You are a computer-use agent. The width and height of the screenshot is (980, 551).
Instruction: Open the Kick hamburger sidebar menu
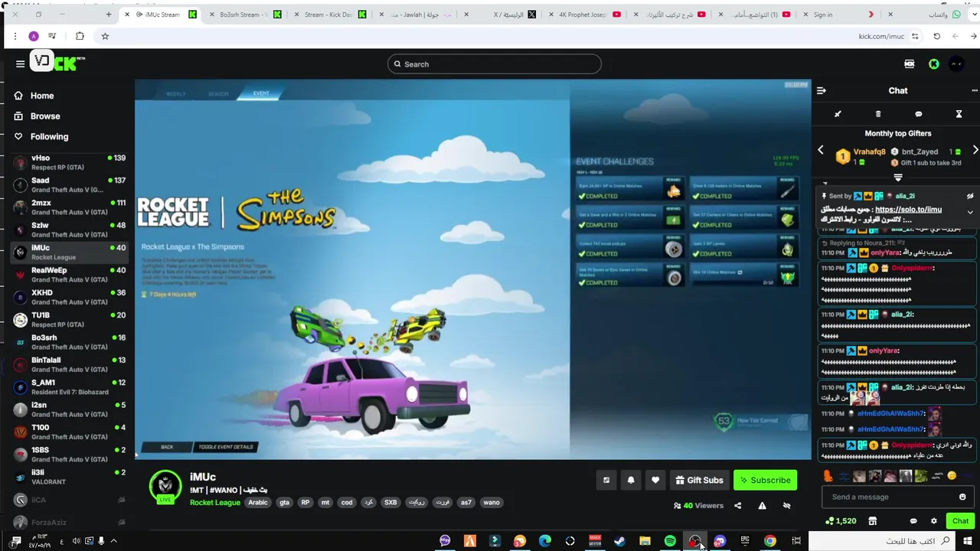point(21,64)
